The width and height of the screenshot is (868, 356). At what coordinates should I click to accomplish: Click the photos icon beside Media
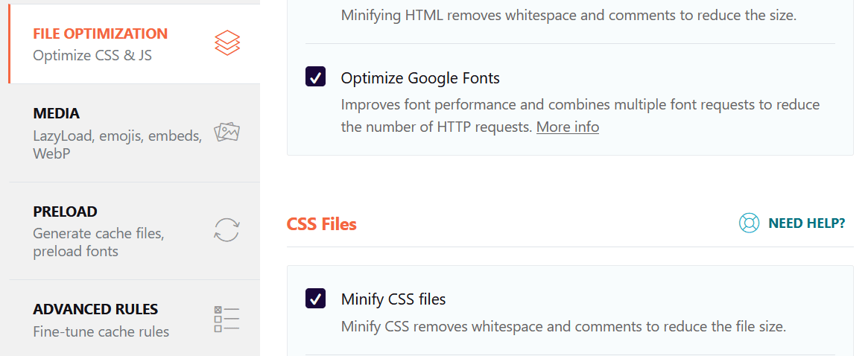[227, 133]
